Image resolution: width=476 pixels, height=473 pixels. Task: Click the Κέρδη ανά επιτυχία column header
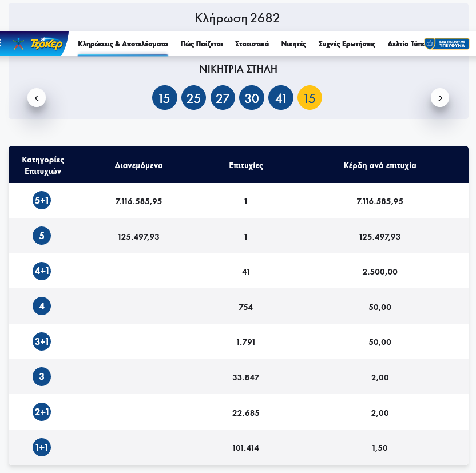coord(380,166)
